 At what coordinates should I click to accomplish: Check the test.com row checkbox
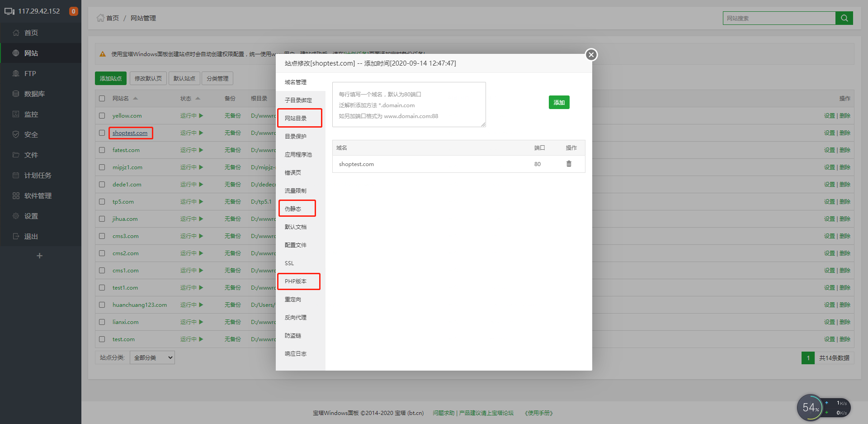pos(102,339)
